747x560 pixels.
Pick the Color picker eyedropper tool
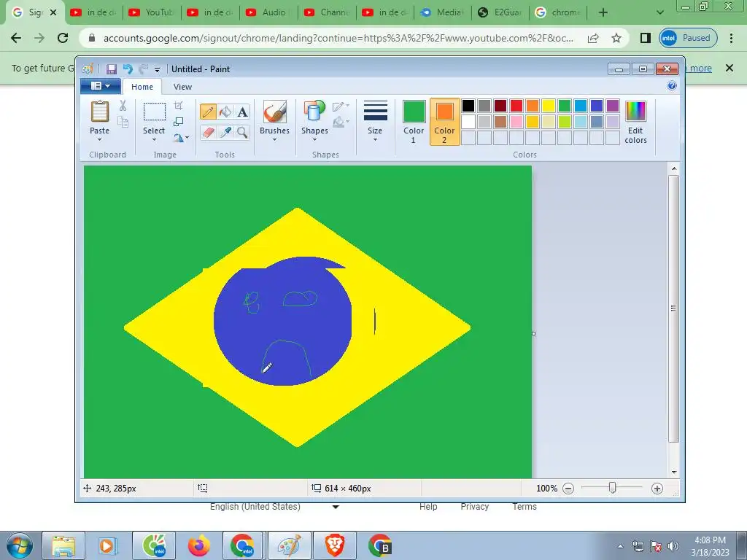tap(225, 132)
